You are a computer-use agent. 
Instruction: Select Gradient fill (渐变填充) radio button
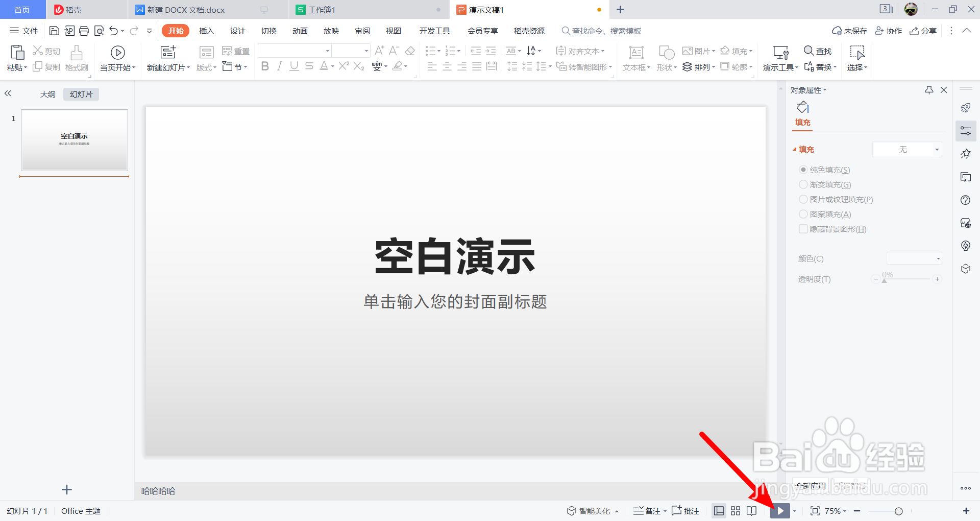pyautogui.click(x=803, y=184)
